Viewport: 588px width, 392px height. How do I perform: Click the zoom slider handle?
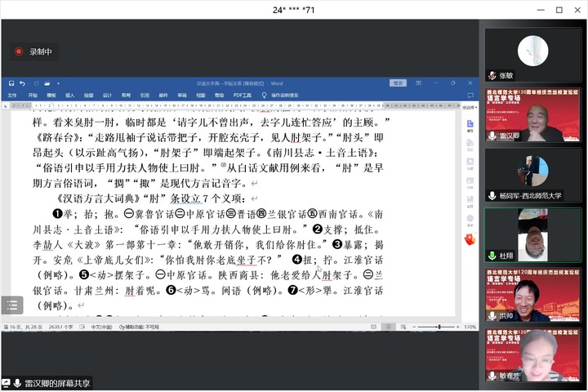pyautogui.click(x=439, y=327)
